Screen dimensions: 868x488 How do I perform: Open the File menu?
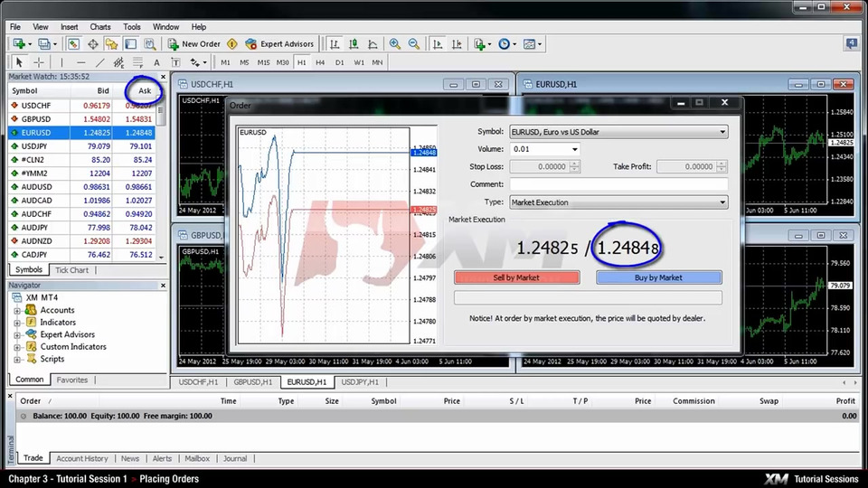15,26
